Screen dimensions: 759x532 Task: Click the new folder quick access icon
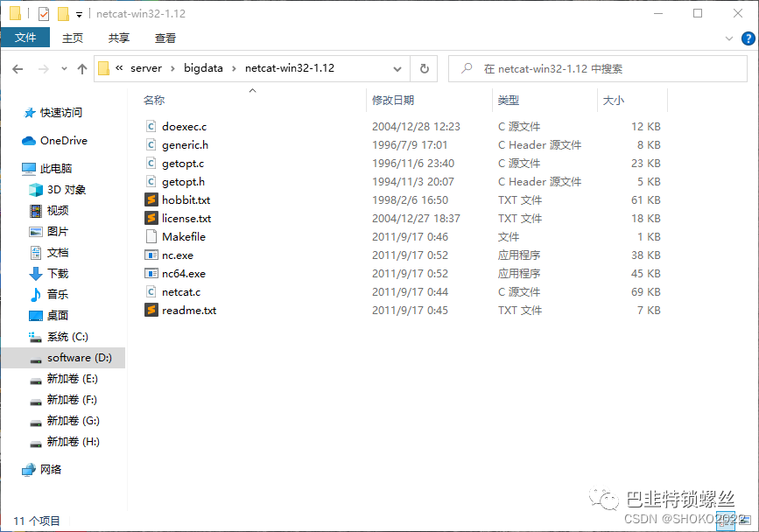pyautogui.click(x=63, y=14)
